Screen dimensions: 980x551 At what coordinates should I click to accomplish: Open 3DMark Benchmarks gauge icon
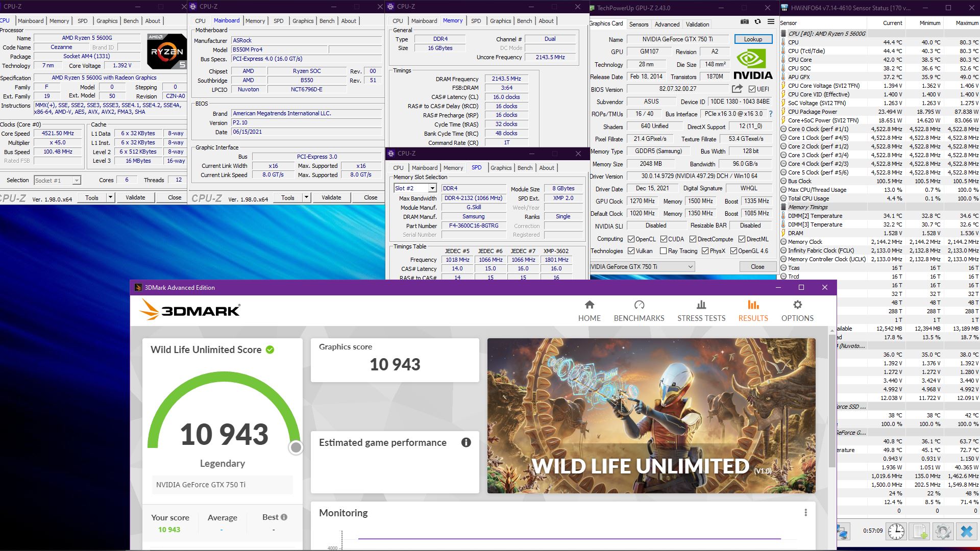coord(639,305)
